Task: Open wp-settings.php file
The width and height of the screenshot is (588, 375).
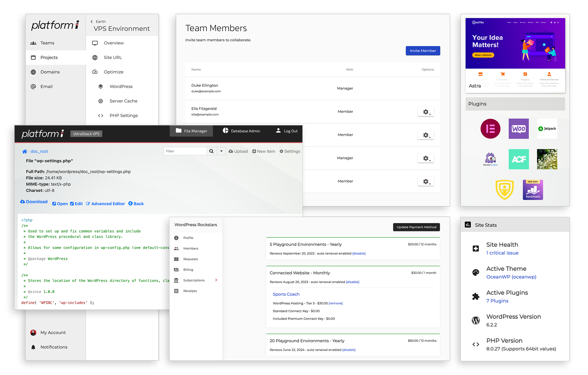Action: tap(60, 204)
